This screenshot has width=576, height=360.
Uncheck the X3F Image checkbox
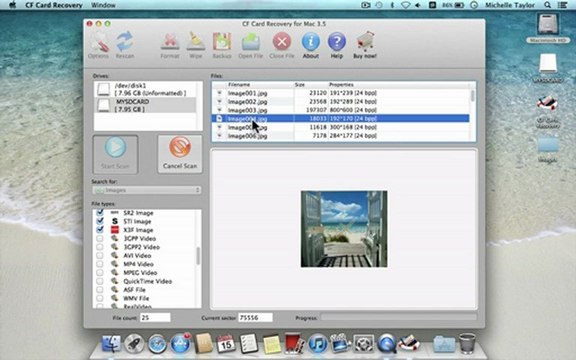(x=100, y=230)
